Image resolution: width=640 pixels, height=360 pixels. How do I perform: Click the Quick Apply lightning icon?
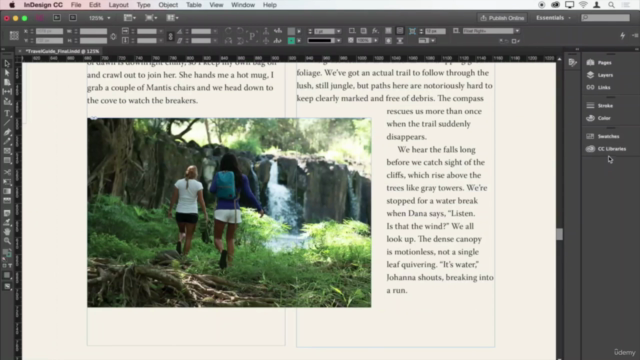tap(622, 36)
